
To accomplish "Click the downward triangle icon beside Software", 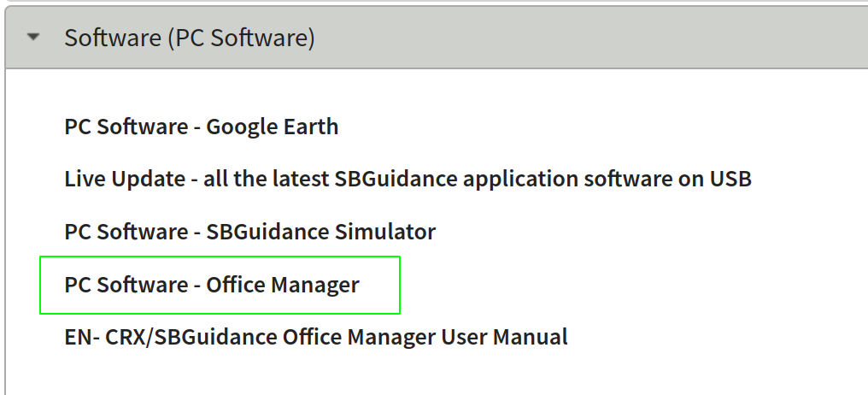I will click(x=33, y=38).
